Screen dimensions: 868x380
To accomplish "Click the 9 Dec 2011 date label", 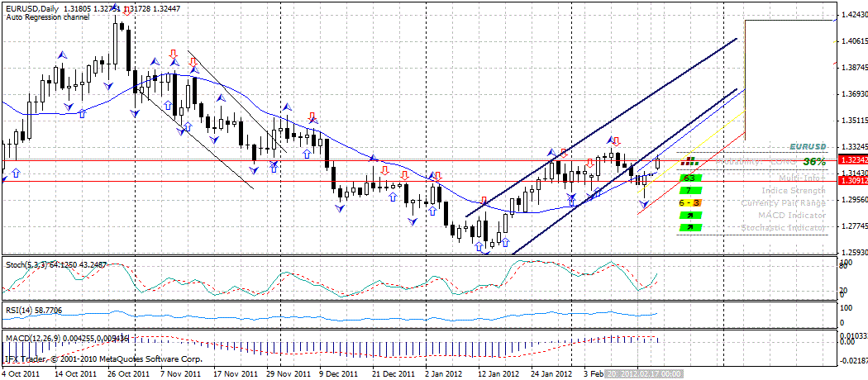I will point(337,374).
